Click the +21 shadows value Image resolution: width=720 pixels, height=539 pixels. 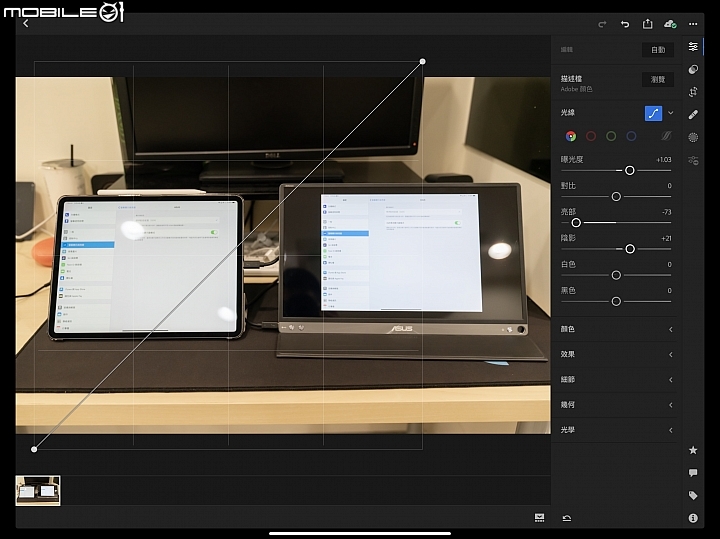coord(666,238)
